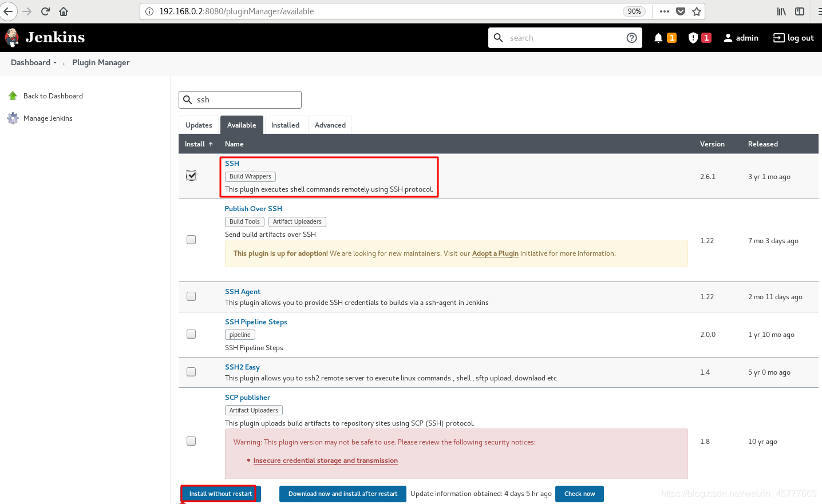Click the search help question icon
The width and height of the screenshot is (822, 504).
click(632, 38)
